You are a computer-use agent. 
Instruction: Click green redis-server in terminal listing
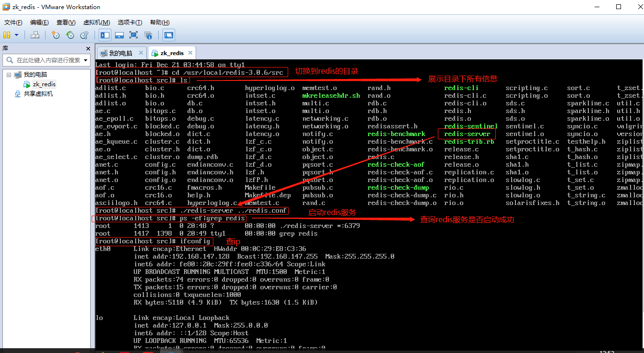[467, 134]
